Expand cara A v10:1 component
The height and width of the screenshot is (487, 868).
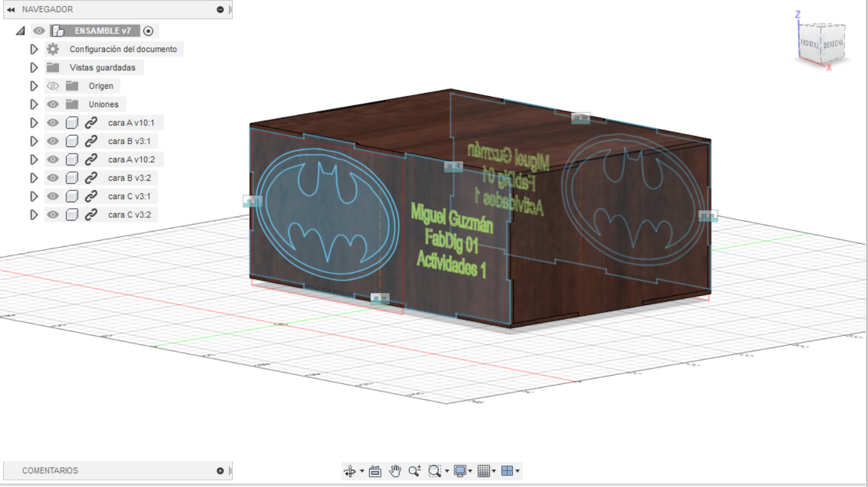click(34, 123)
